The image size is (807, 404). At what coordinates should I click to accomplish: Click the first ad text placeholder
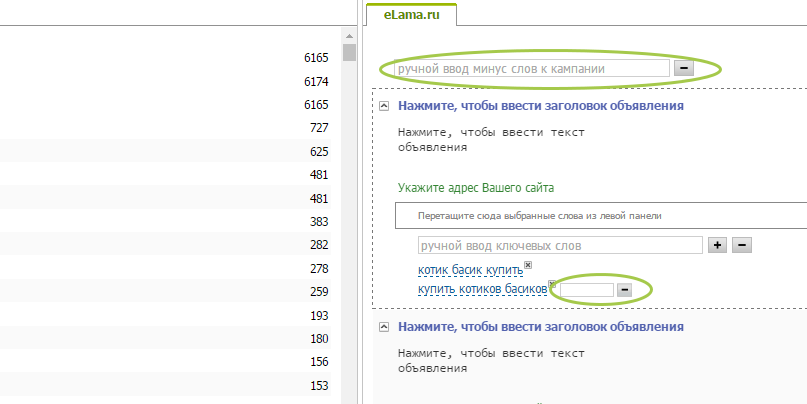pos(490,139)
